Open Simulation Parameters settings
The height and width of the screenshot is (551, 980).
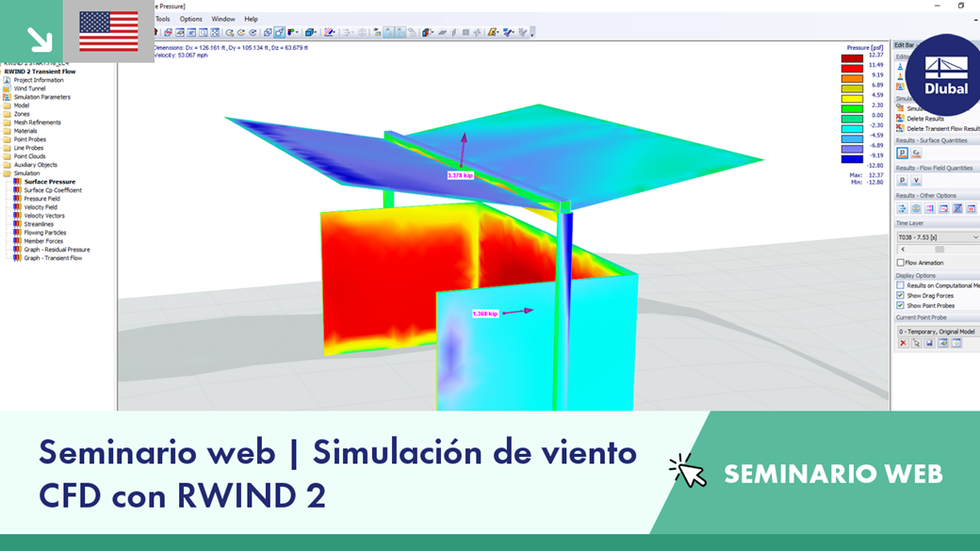(52, 98)
